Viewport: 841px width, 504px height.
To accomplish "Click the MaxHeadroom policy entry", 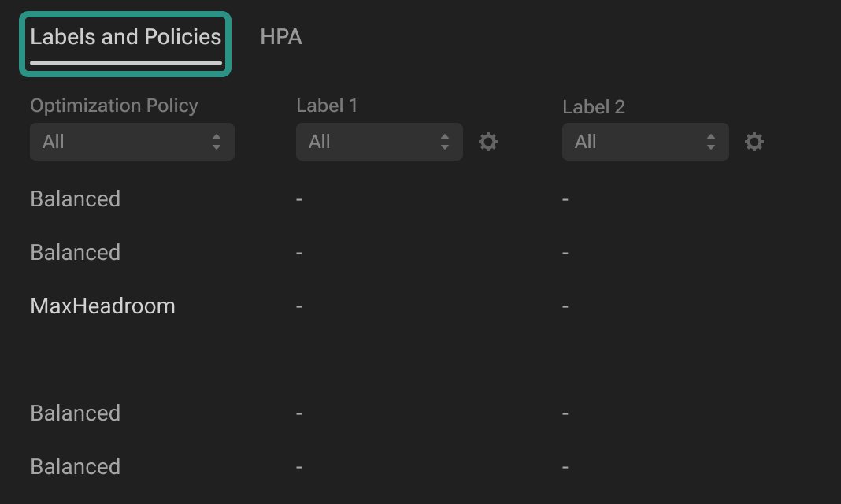I will 102,306.
